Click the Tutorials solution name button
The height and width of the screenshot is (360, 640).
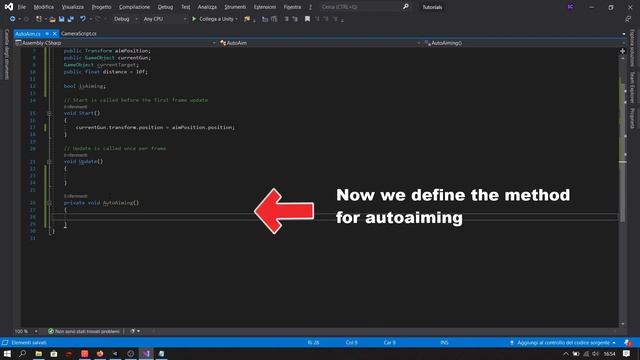(432, 7)
